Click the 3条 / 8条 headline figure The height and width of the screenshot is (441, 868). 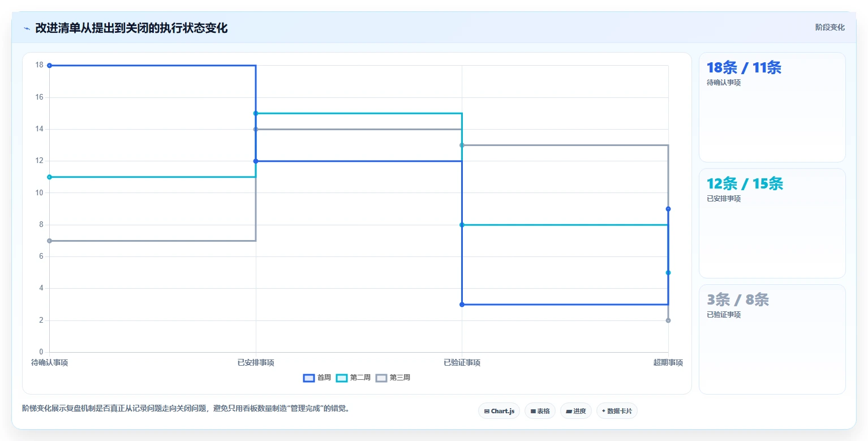738,299
